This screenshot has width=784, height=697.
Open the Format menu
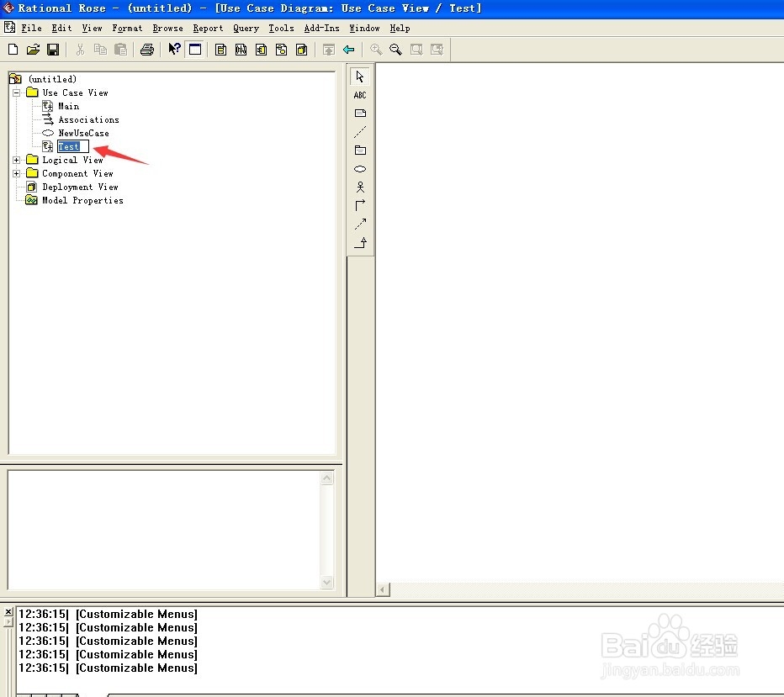click(x=127, y=28)
